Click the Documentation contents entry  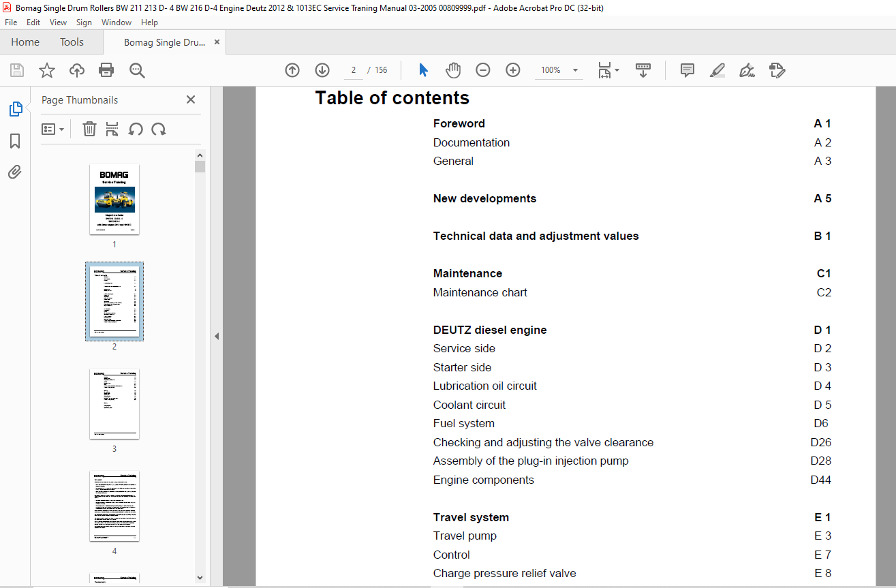coord(472,142)
